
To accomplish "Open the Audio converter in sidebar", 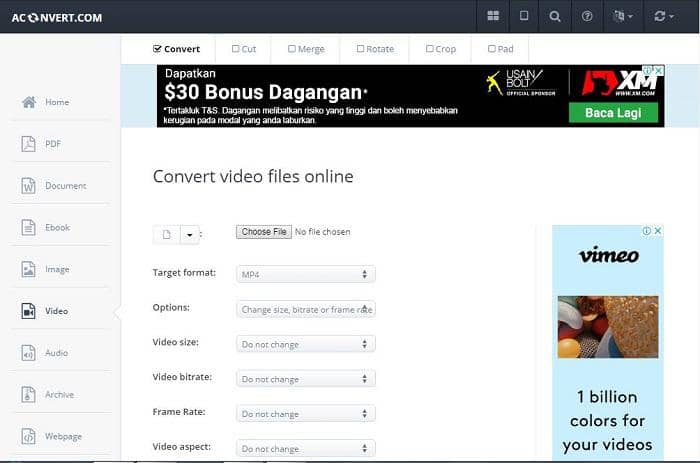I will pyautogui.click(x=56, y=353).
